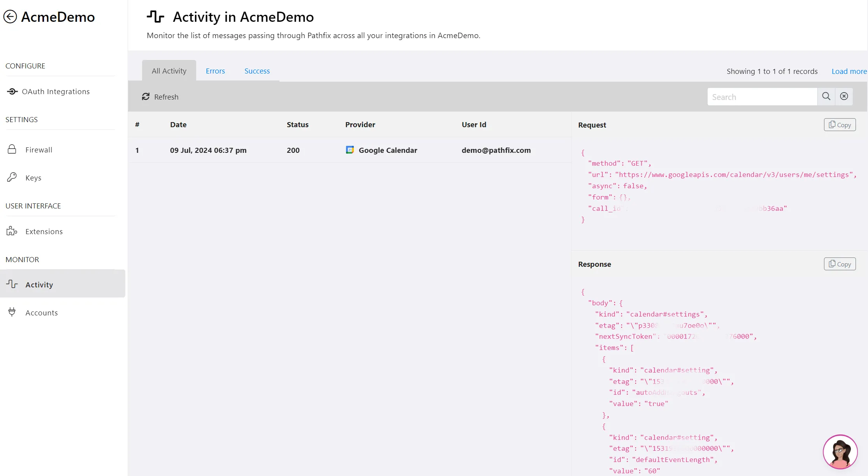Viewport: 868px width, 476px height.
Task: Open the Activity monitor menu item
Action: click(x=63, y=284)
